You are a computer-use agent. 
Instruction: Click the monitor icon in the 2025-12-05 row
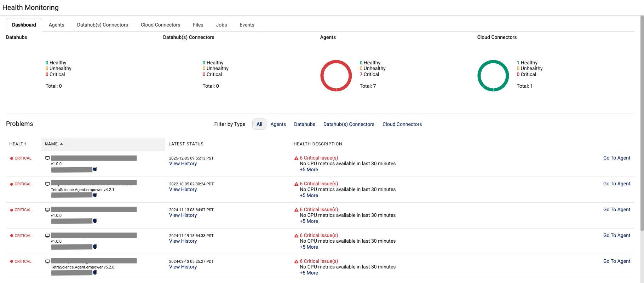47,158
